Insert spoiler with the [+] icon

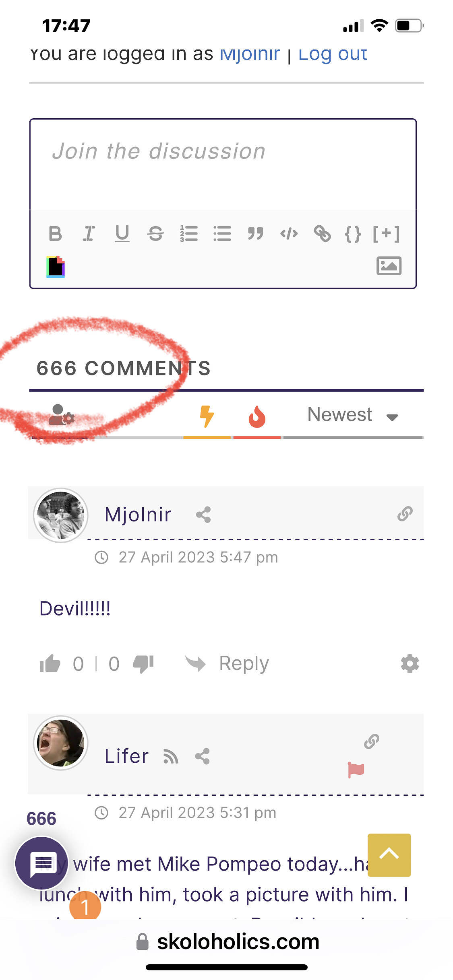point(386,233)
